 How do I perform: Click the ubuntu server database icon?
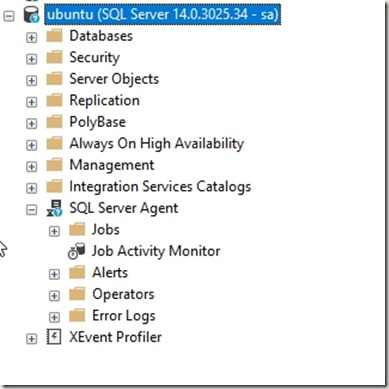coord(32,15)
